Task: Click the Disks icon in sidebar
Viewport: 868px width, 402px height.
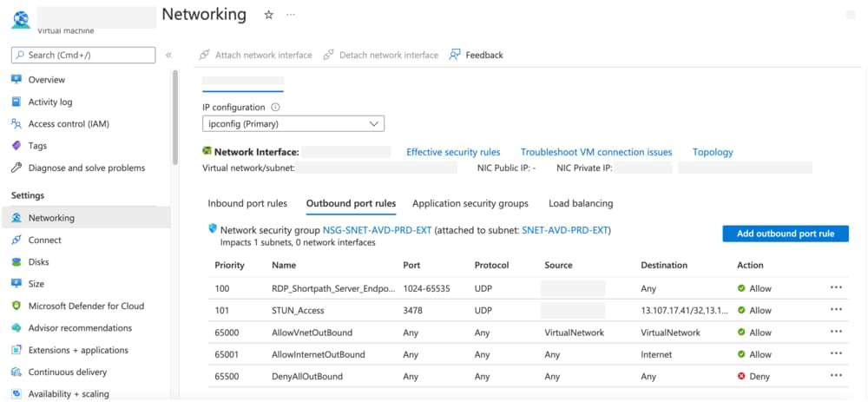Action: coord(16,262)
